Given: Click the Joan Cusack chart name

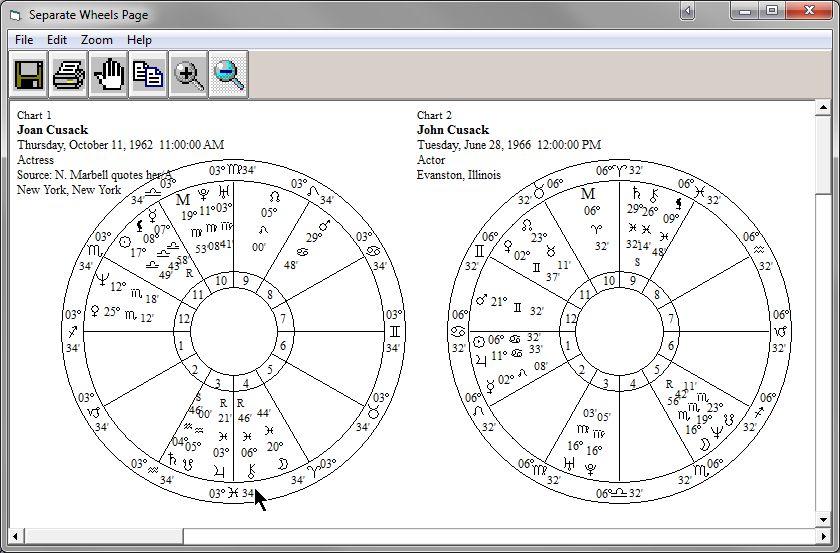Looking at the screenshot, I should [x=52, y=130].
